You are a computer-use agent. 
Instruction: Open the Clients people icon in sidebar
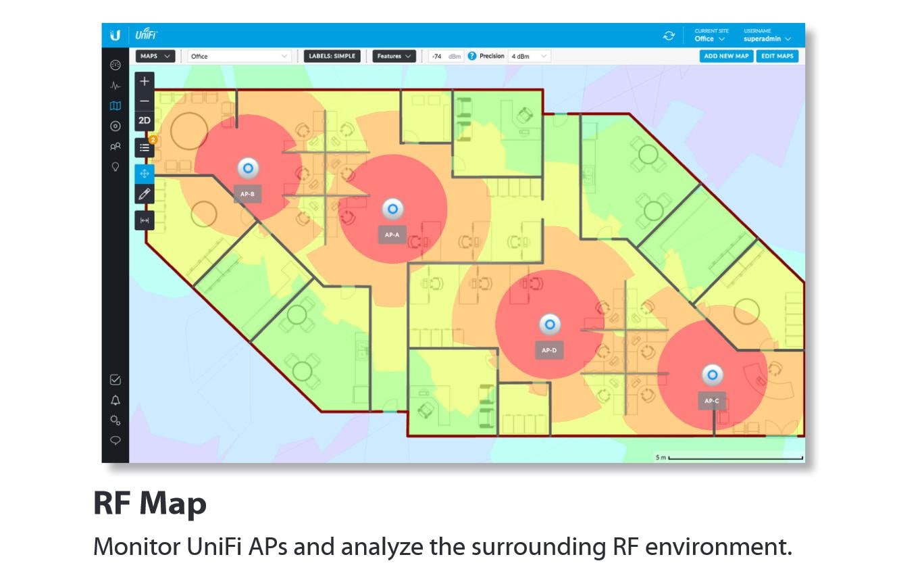115,146
